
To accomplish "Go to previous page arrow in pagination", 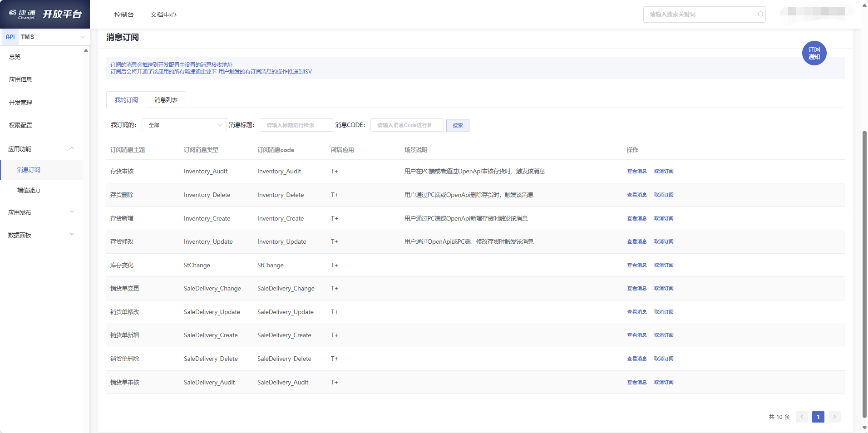I will [x=802, y=417].
